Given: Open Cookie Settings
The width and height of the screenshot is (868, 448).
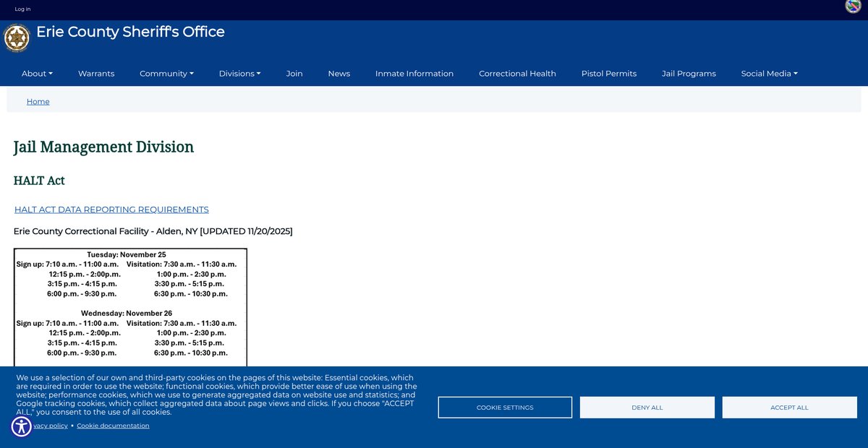Looking at the screenshot, I should point(505,408).
